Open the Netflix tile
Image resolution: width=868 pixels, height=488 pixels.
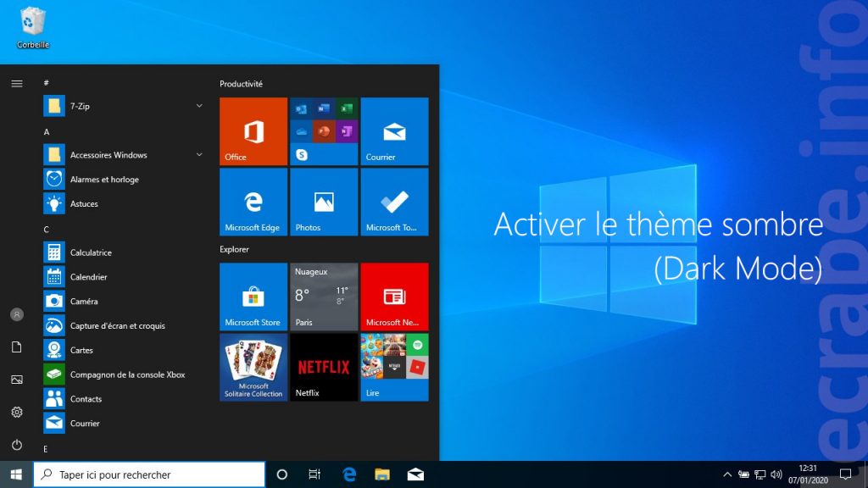click(x=323, y=367)
